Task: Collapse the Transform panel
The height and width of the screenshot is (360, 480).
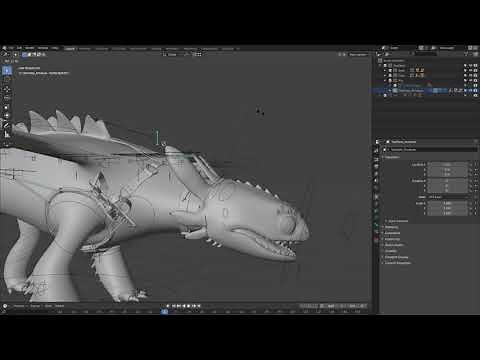Action: 392,157
